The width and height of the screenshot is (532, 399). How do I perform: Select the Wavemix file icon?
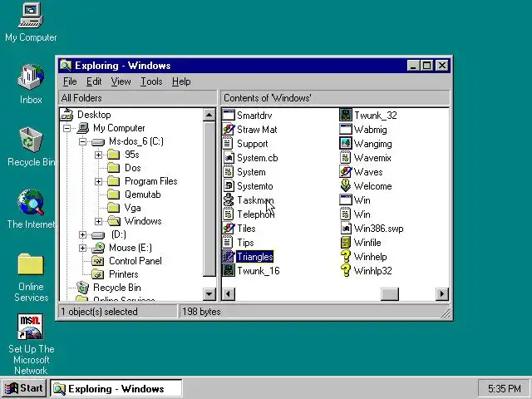(x=346, y=158)
